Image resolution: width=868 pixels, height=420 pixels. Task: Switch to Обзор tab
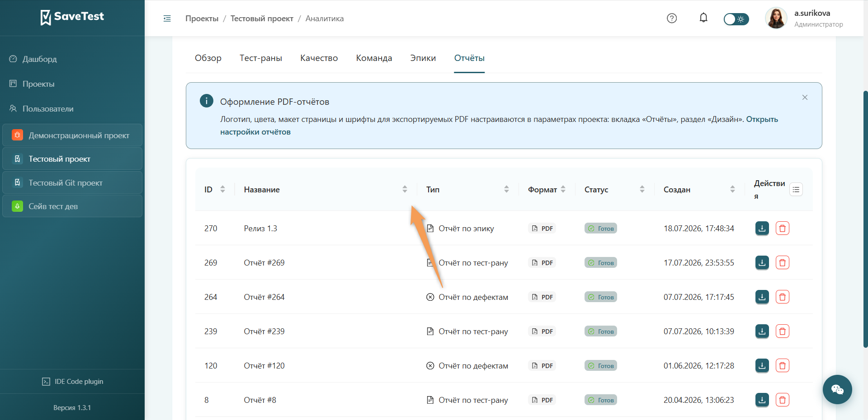(208, 58)
